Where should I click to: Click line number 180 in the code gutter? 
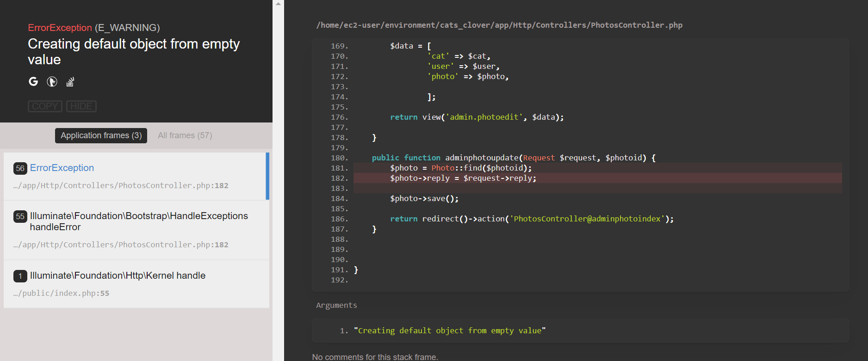(x=339, y=158)
